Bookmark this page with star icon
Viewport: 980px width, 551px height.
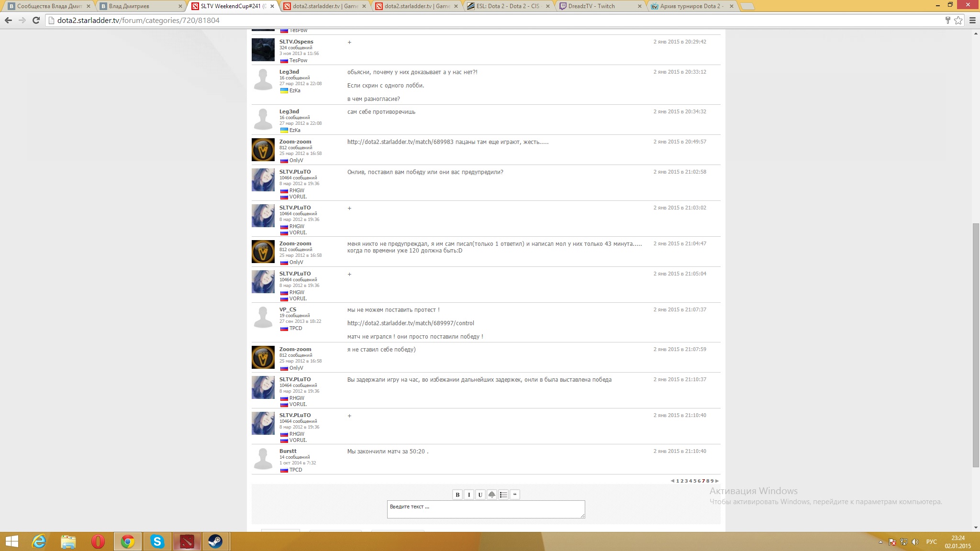tap(958, 20)
